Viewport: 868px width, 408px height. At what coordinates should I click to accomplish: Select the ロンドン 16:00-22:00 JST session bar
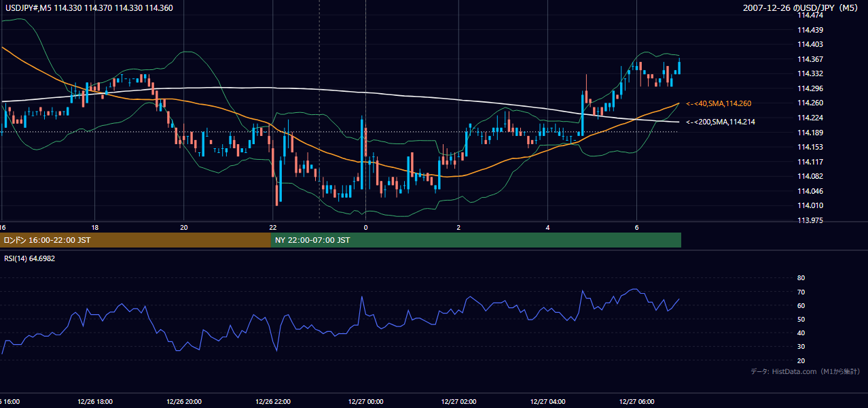coord(136,240)
